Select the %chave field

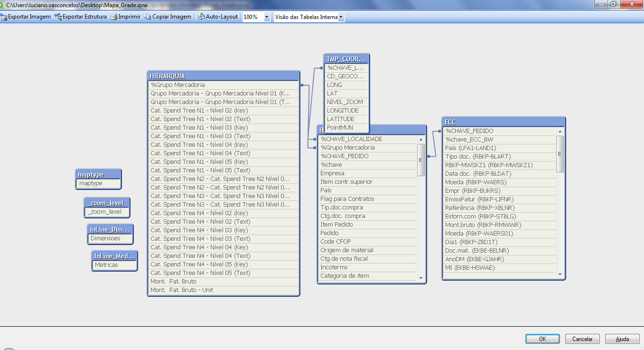368,165
